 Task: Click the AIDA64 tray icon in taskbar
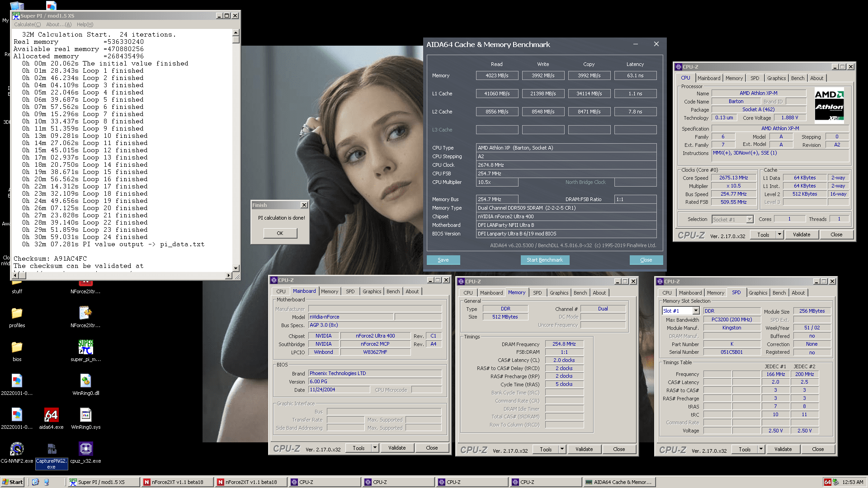[827, 482]
